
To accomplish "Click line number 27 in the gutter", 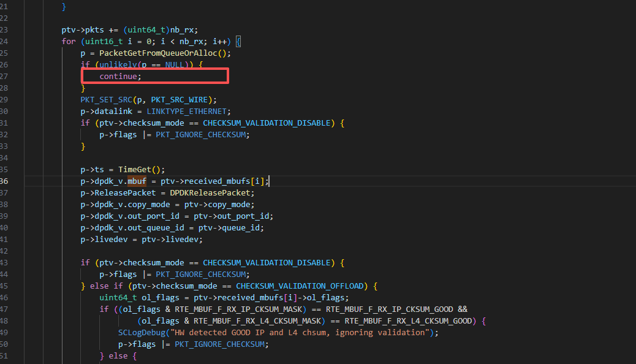I will coord(4,76).
